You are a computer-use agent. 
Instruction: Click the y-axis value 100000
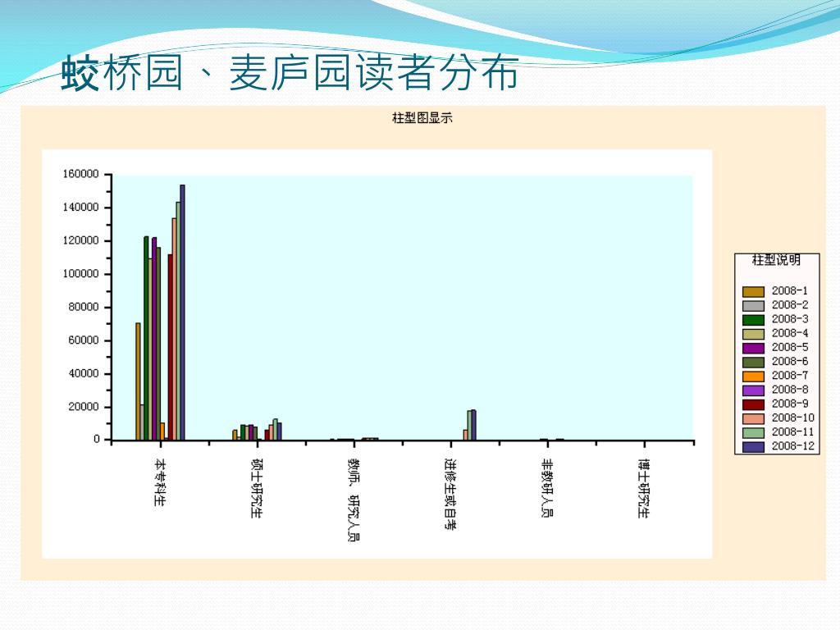tap(81, 274)
